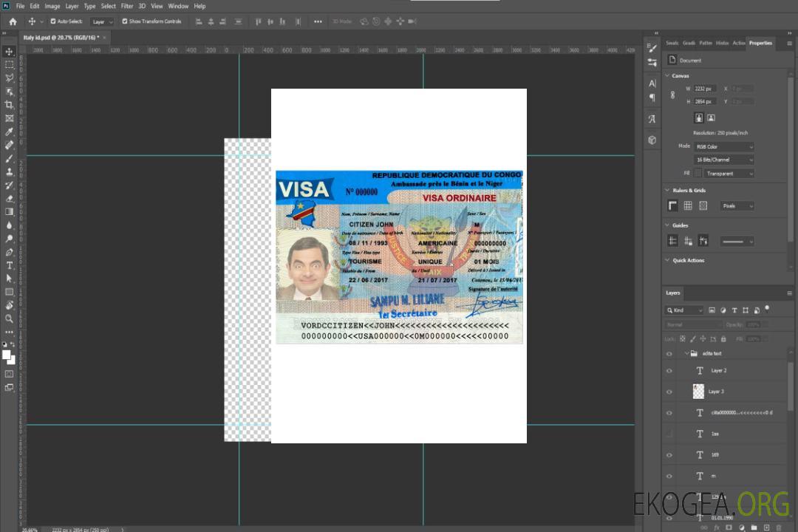This screenshot has width=798, height=532.
Task: Select the Spot Healing Brush tool
Action: click(x=9, y=145)
